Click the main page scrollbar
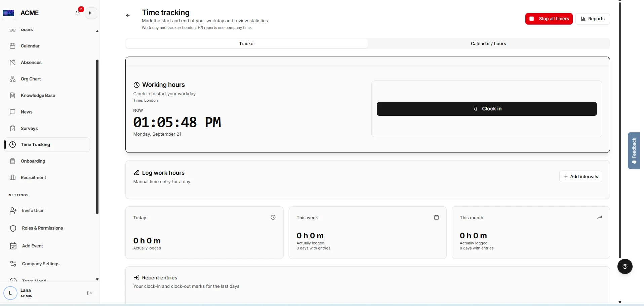The width and height of the screenshot is (644, 306). [620, 130]
